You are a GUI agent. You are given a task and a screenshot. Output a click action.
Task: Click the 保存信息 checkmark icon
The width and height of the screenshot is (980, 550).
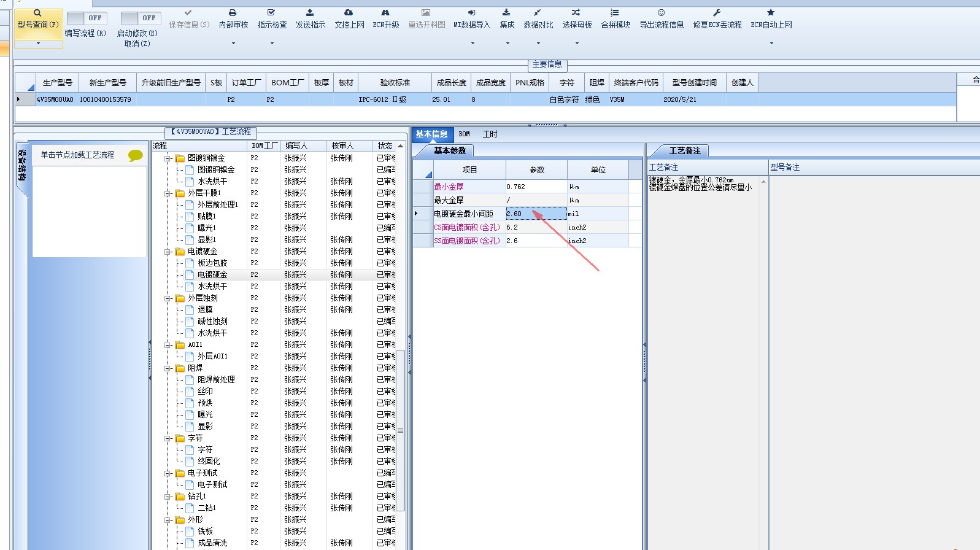pyautogui.click(x=188, y=12)
